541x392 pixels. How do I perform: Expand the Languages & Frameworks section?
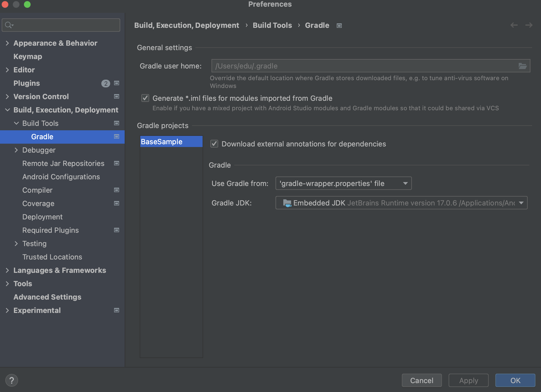7,270
